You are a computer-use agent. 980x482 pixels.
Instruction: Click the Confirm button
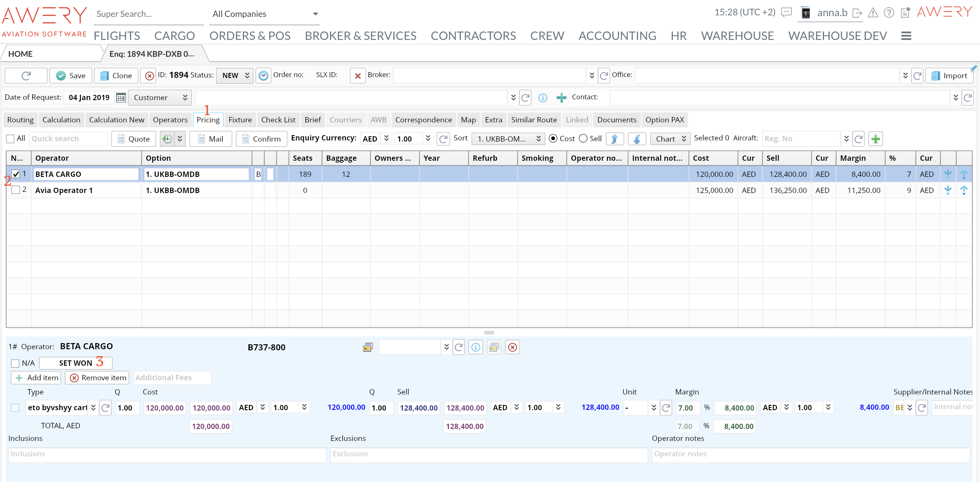(261, 139)
